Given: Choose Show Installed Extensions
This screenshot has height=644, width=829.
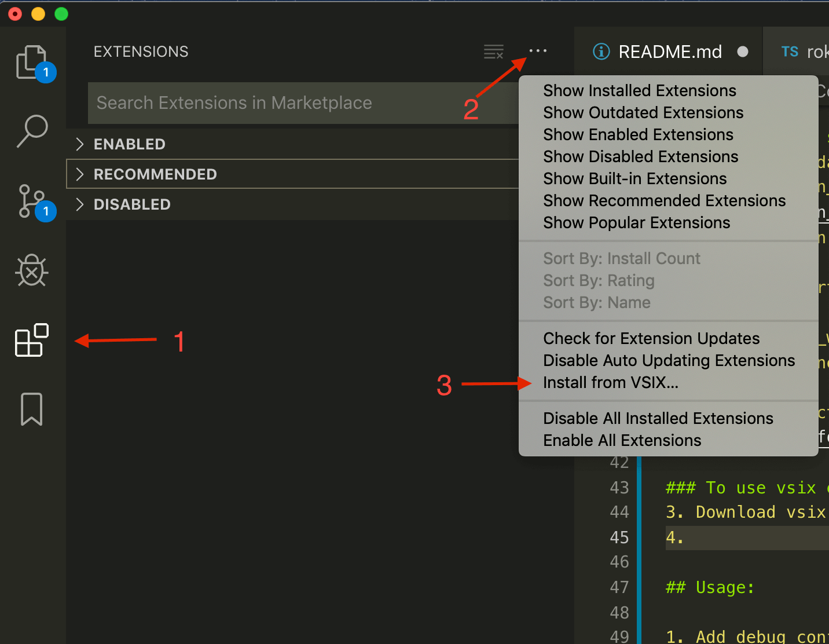Looking at the screenshot, I should (x=639, y=91).
